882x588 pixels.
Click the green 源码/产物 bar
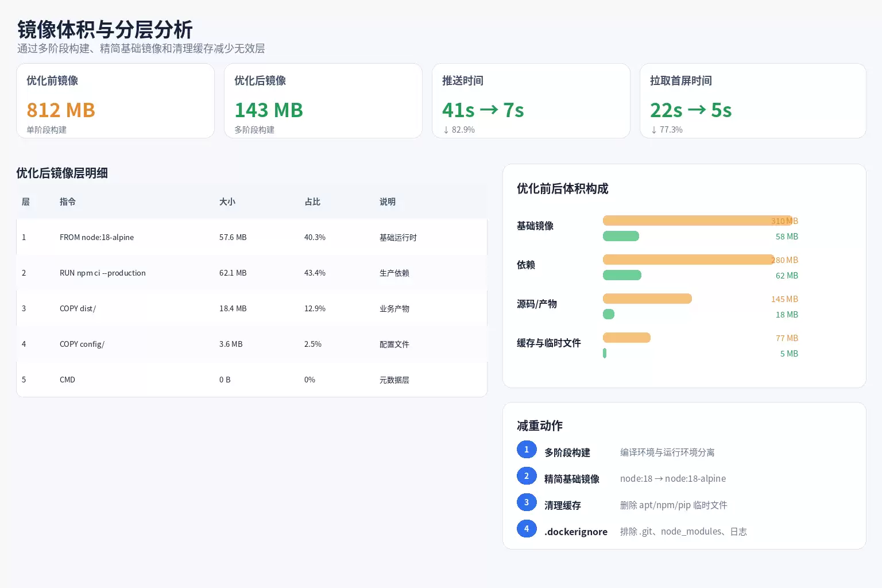pyautogui.click(x=609, y=314)
